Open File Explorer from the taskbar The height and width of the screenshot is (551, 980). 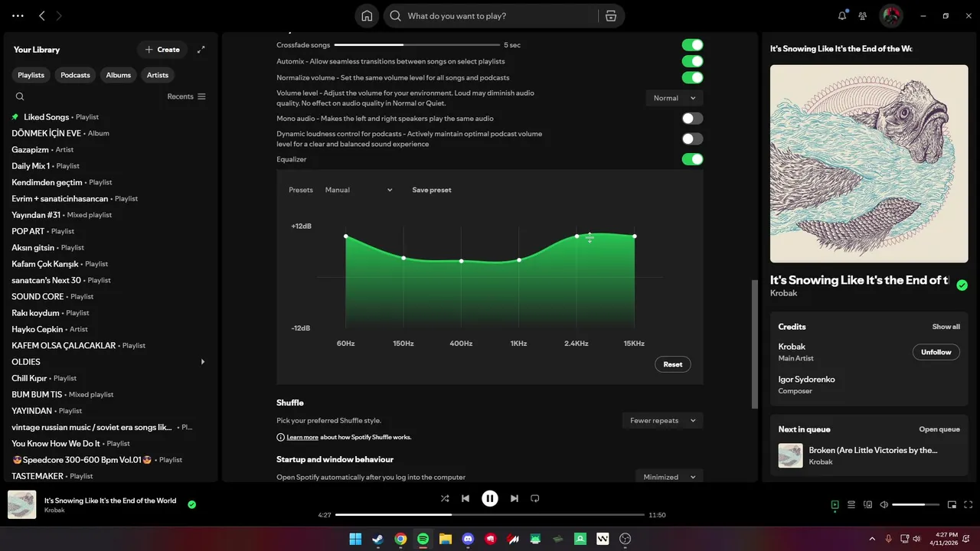coord(446,539)
